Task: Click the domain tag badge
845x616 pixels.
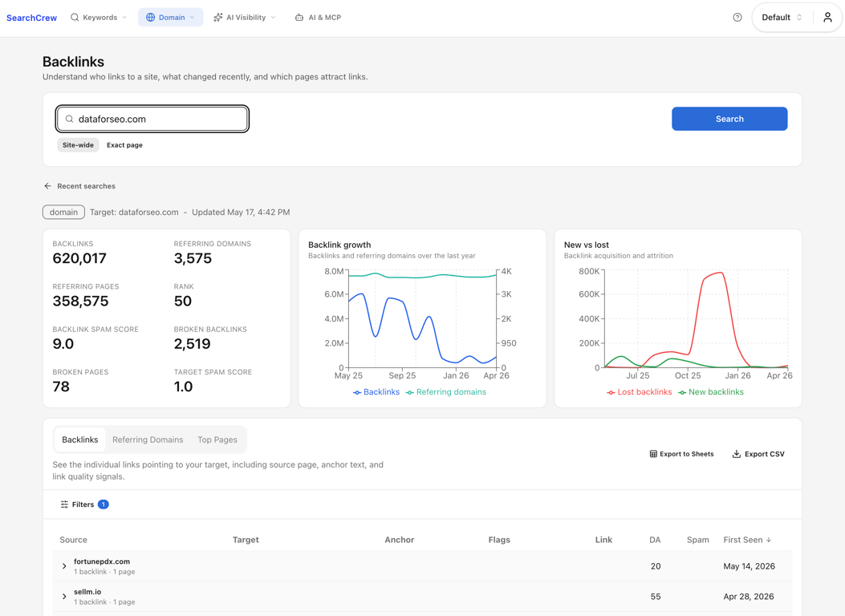Action: click(63, 213)
